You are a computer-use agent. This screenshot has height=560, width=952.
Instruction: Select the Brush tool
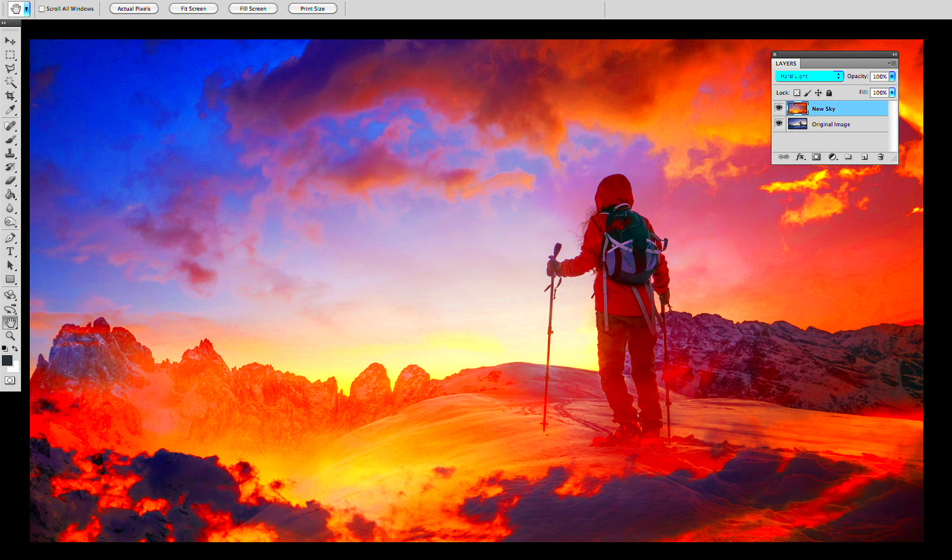[10, 140]
